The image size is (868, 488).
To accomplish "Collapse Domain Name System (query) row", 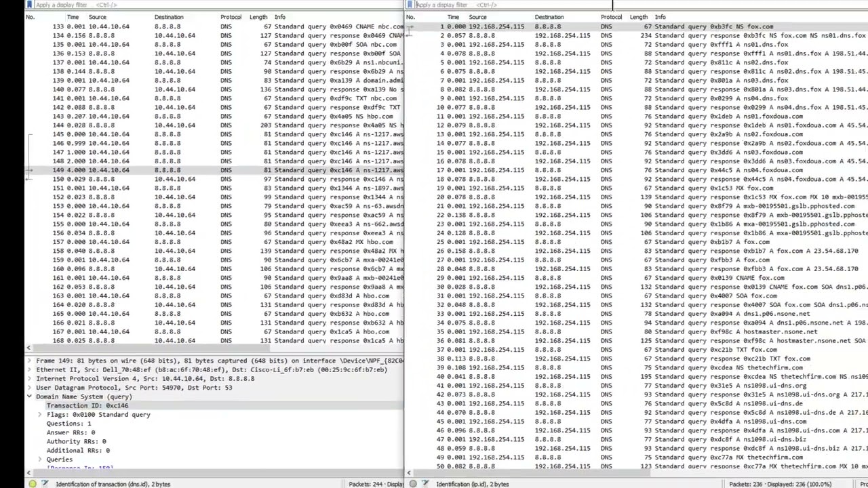I will (29, 396).
